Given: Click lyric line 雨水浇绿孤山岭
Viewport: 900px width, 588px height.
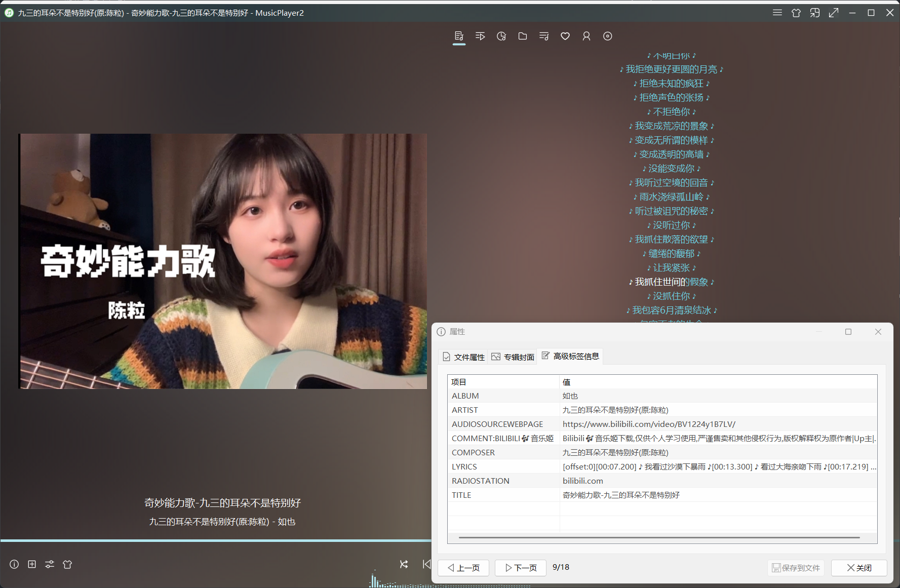Looking at the screenshot, I should click(672, 197).
